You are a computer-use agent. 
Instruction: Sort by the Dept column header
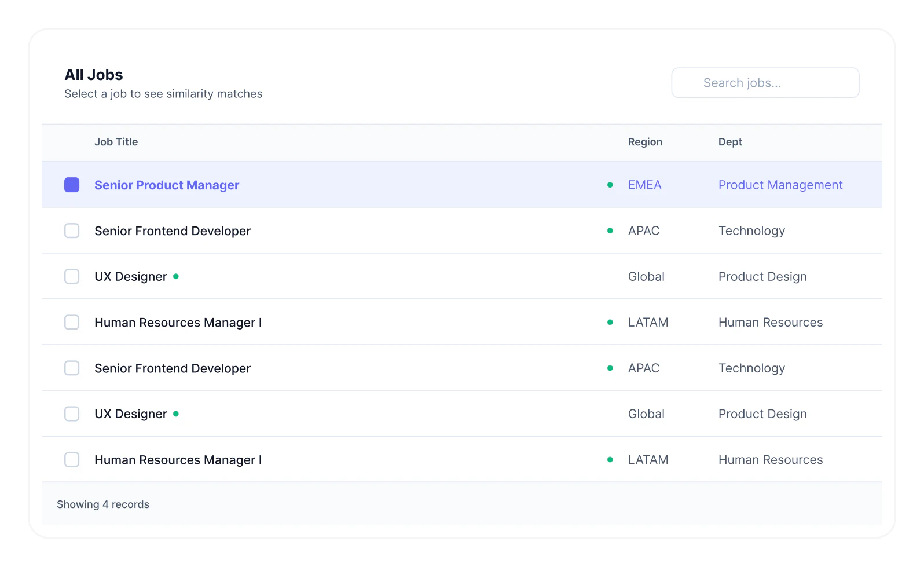pos(730,142)
